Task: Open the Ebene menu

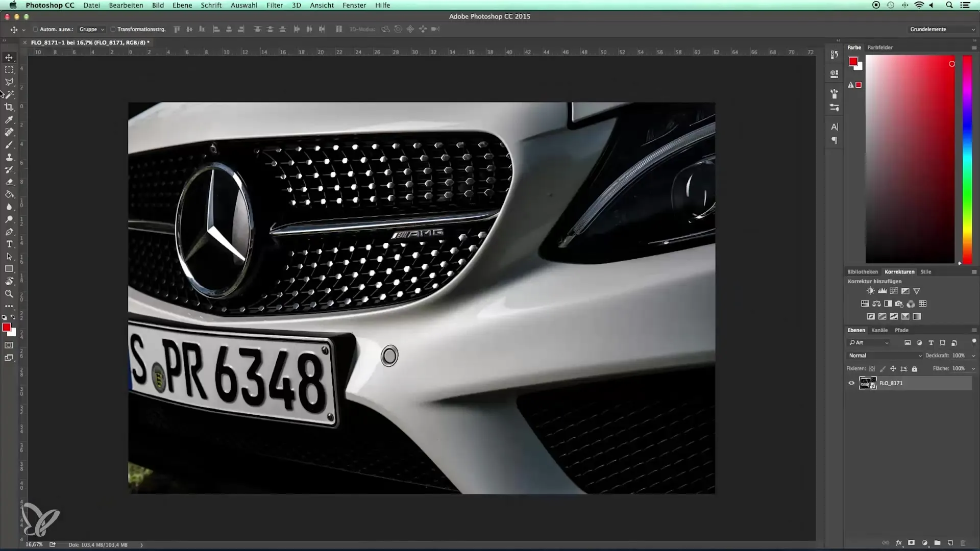Action: click(x=182, y=5)
